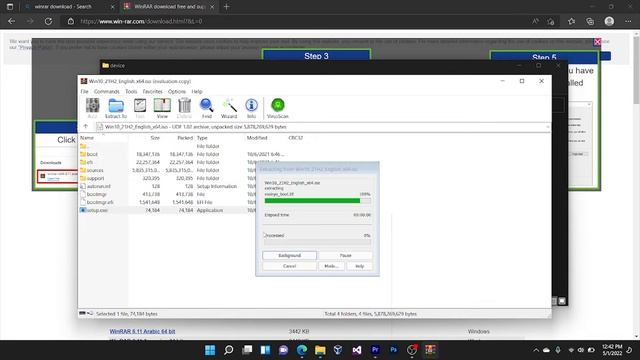The image size is (640, 360).
Task: Open taskbar Search magnifier
Action: coord(229,350)
